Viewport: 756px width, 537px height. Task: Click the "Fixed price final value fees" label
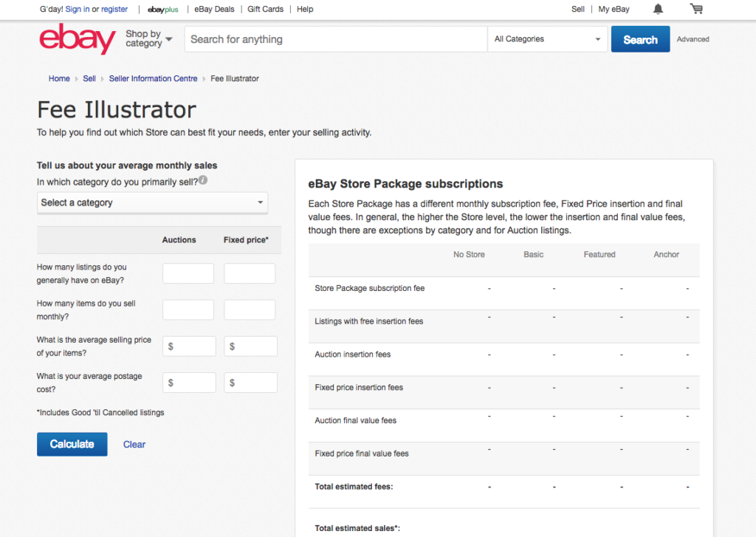coord(362,454)
